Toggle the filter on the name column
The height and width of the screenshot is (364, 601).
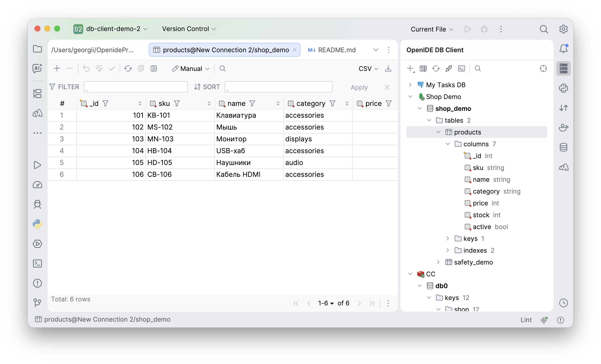[x=252, y=103]
